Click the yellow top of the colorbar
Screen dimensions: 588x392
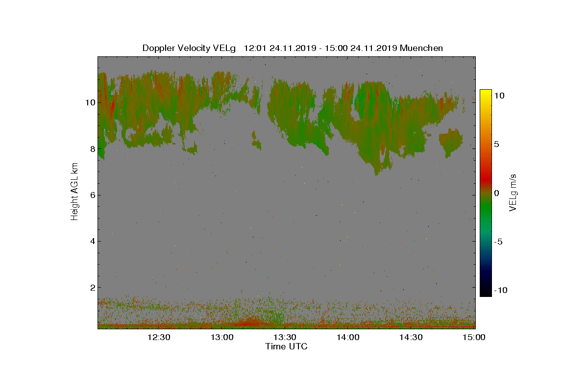[x=486, y=93]
